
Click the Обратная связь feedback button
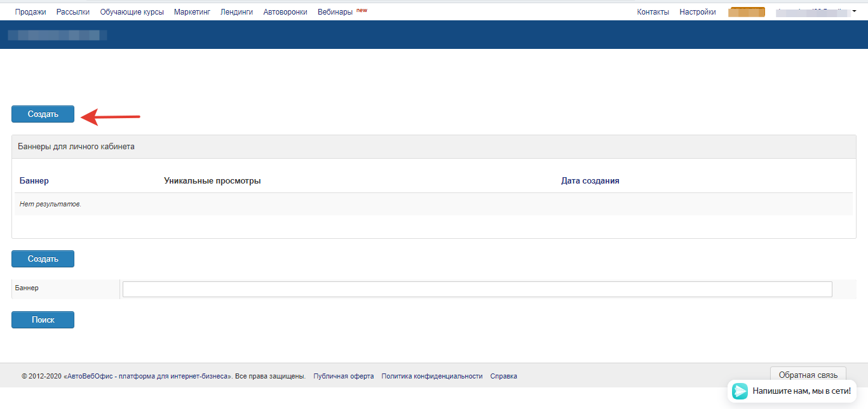pos(808,375)
